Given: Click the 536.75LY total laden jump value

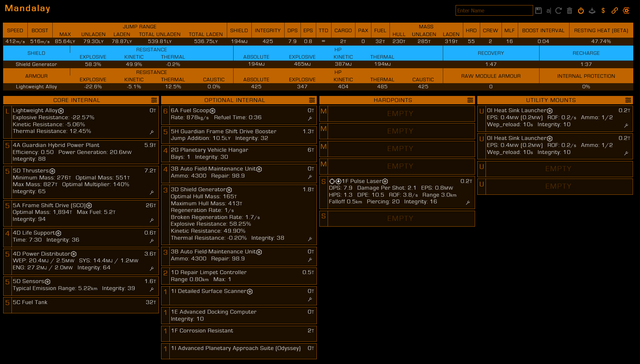Looking at the screenshot, I should (x=206, y=41).
